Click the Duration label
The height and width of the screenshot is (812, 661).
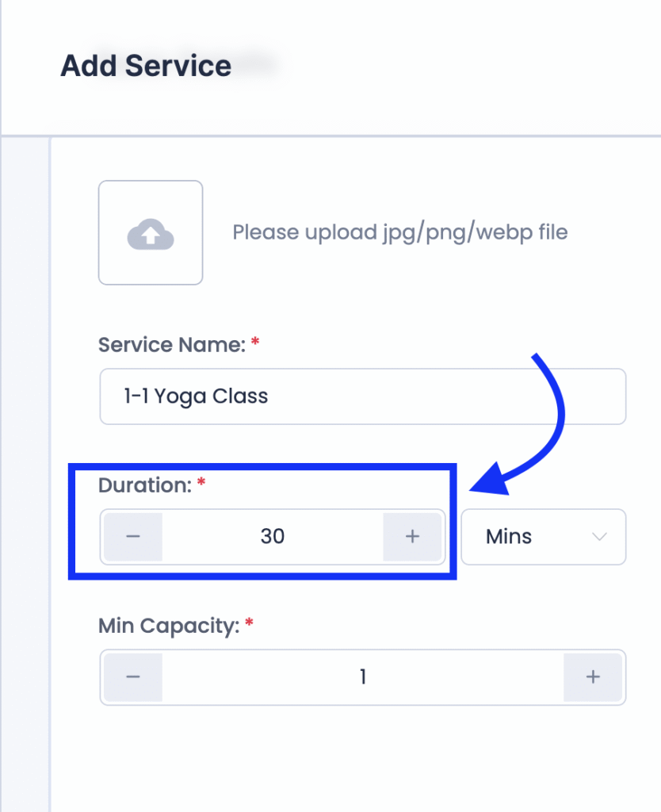[x=144, y=485]
